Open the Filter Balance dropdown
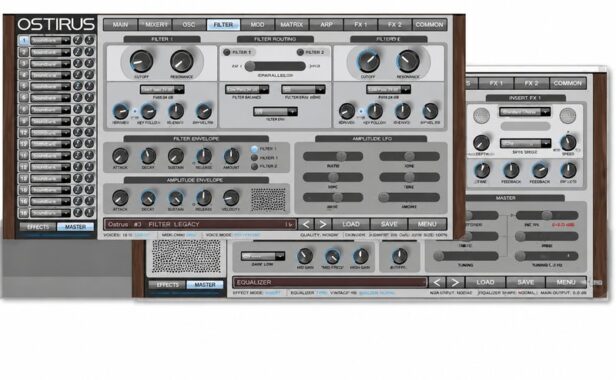Screen dimensions: 616x380 coord(247,90)
